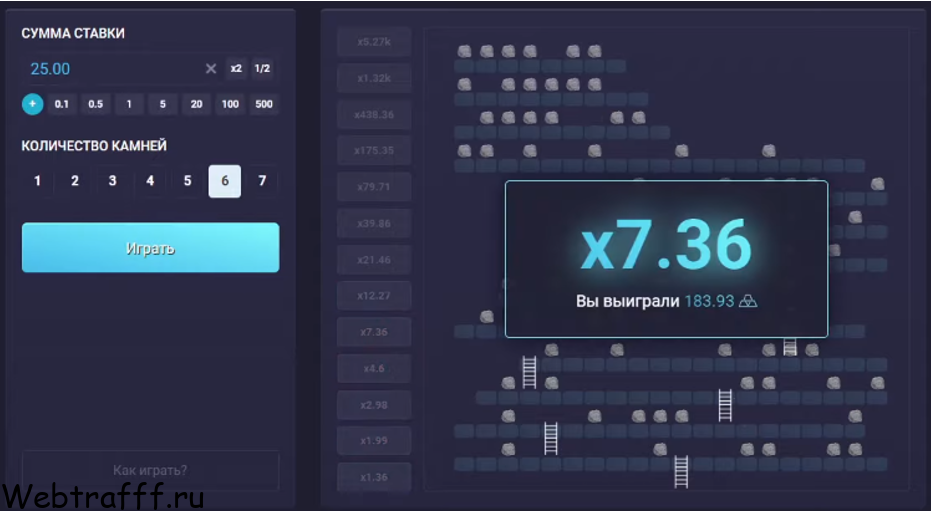Halve the bet with the 1/2 button

262,68
